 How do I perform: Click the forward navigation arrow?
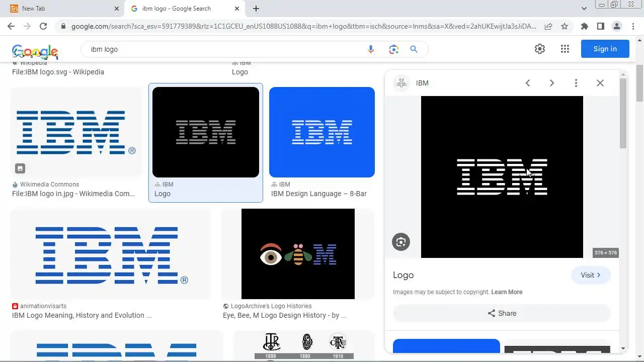[x=27, y=26]
